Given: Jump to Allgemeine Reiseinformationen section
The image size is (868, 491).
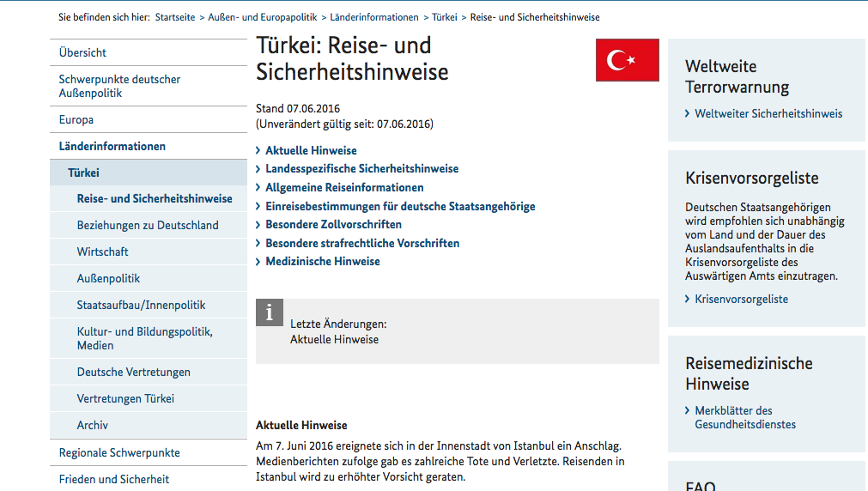Looking at the screenshot, I should pos(344,188).
